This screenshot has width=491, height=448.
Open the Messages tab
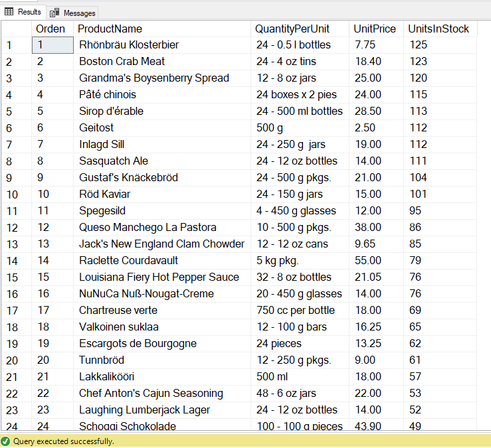pyautogui.click(x=72, y=13)
